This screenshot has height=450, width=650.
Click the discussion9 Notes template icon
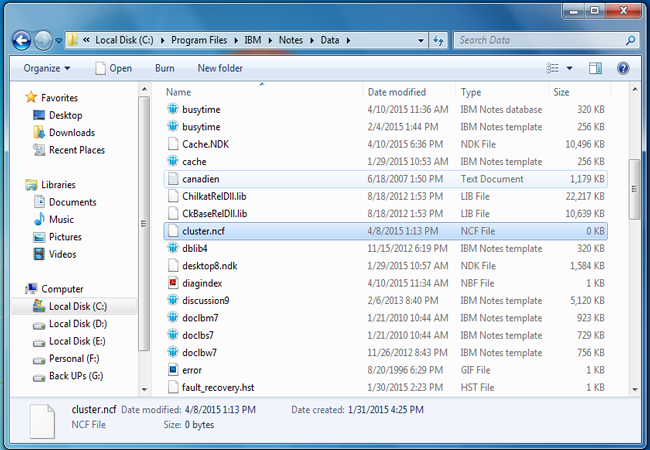[x=172, y=300]
